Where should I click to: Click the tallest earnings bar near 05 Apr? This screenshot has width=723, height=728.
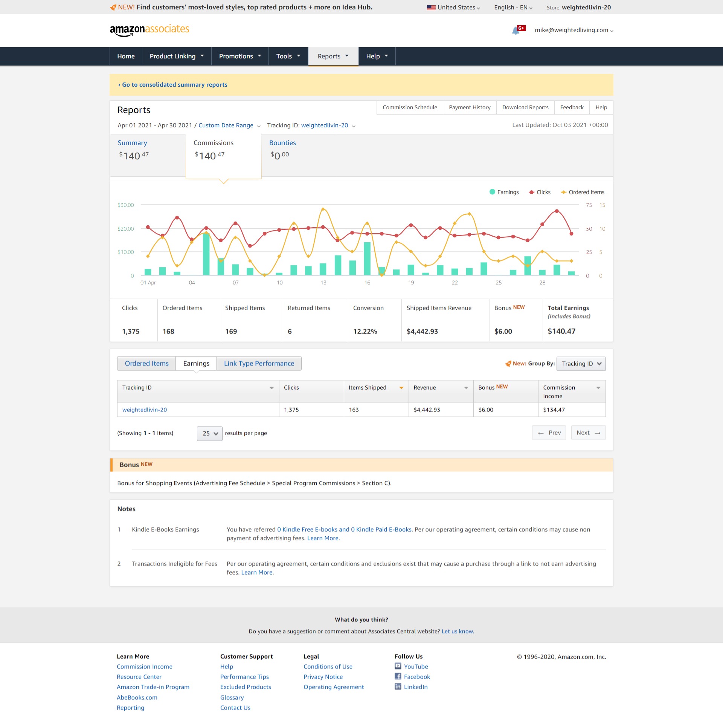(x=206, y=254)
